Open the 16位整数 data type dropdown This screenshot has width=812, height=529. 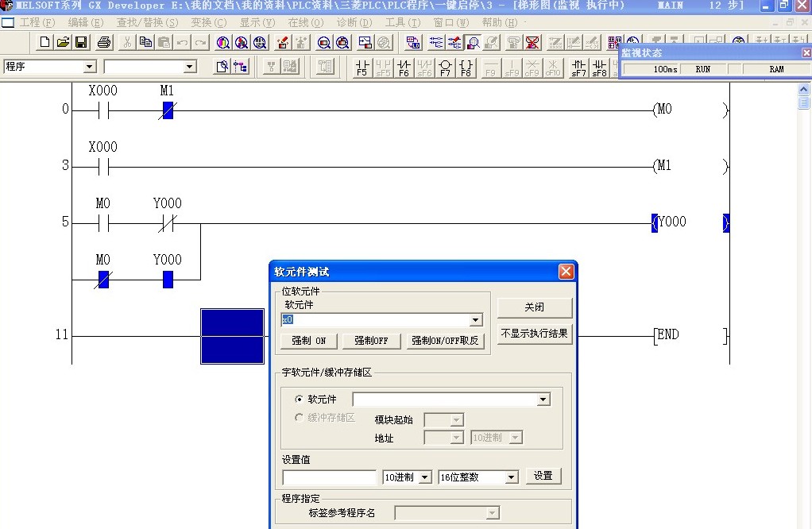coord(511,477)
